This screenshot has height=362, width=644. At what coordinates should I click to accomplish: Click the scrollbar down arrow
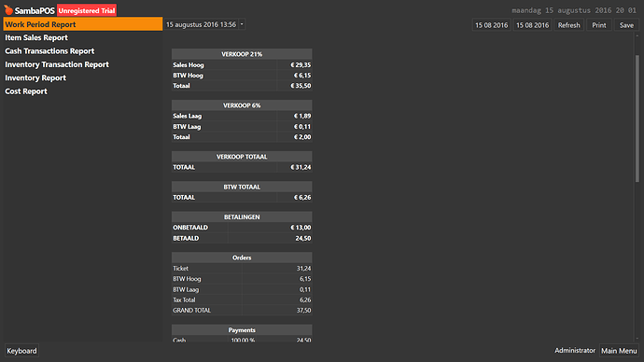(637, 339)
